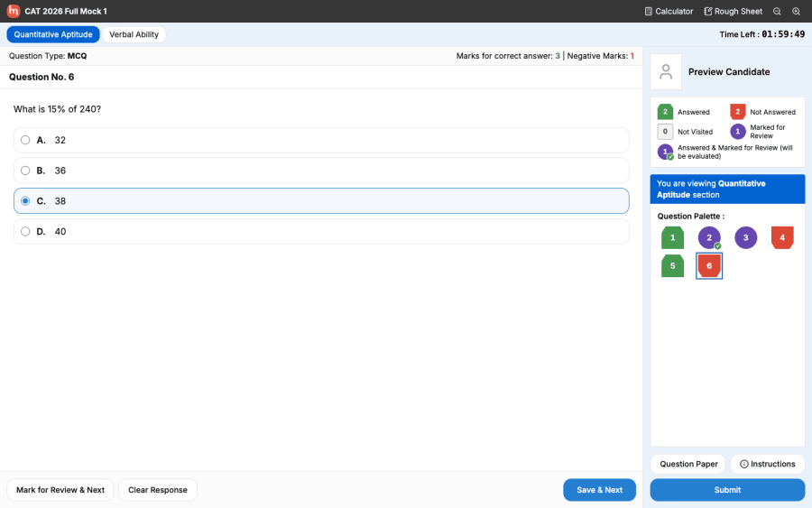Click Answered & Marked for Review badge
Viewport: 812px width, 508px height.
666,152
